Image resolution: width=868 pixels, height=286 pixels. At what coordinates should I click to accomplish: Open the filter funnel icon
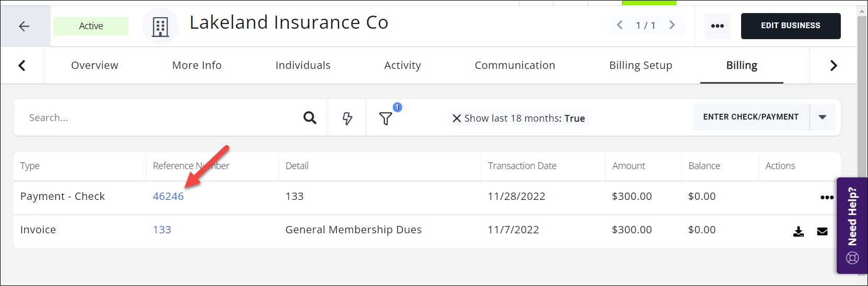[385, 118]
